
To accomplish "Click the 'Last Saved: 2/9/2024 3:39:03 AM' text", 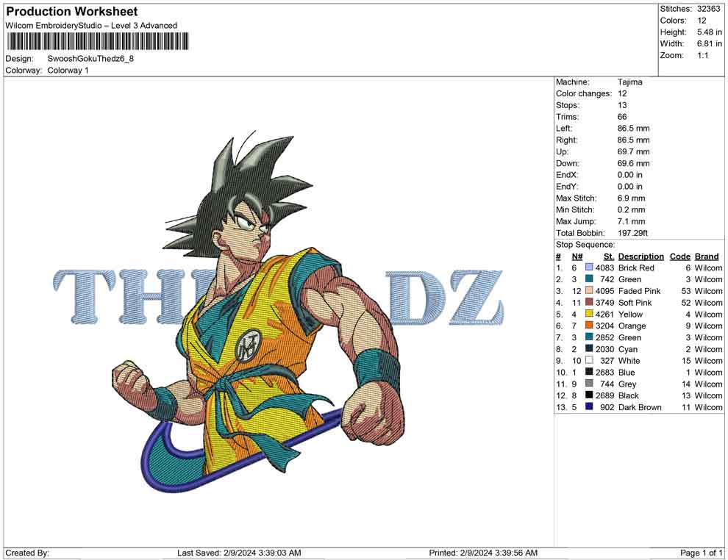I will click(x=239, y=553).
